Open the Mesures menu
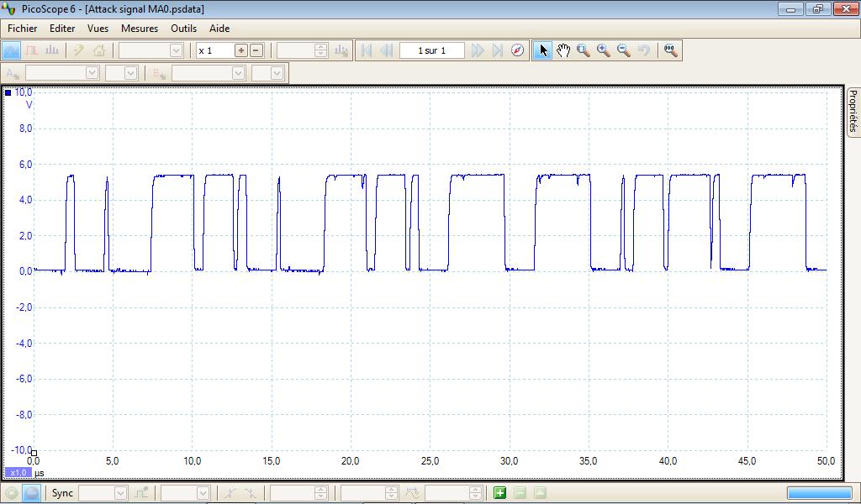The image size is (861, 504). point(140,29)
